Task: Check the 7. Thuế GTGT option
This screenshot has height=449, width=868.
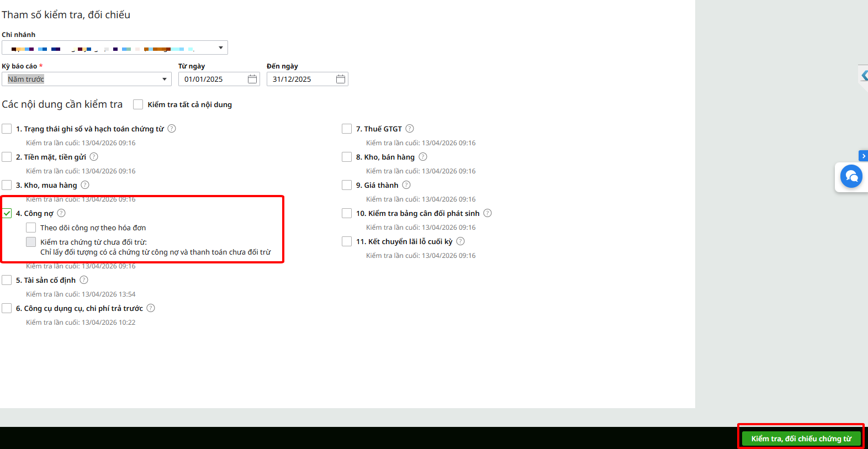Action: tap(347, 129)
